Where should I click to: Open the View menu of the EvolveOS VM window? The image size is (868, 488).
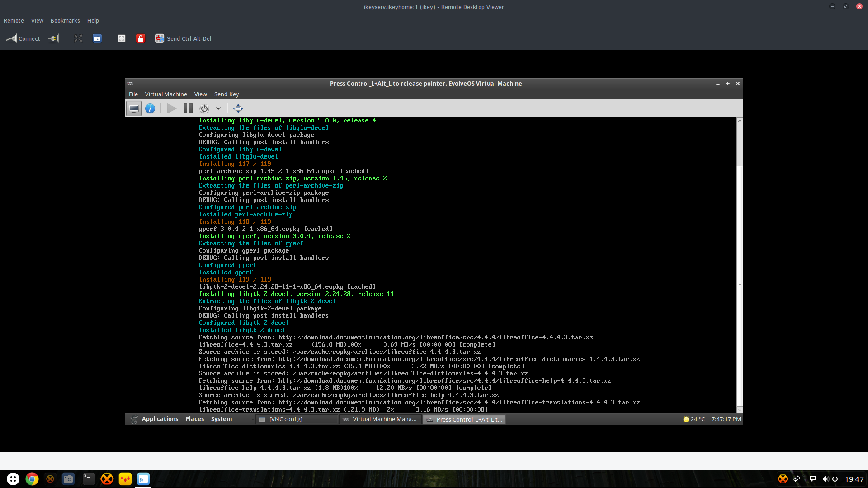pos(201,94)
